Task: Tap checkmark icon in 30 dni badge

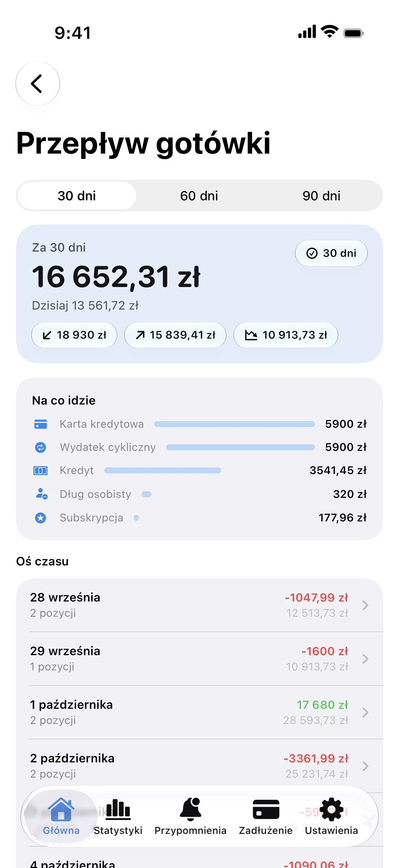Action: point(312,253)
